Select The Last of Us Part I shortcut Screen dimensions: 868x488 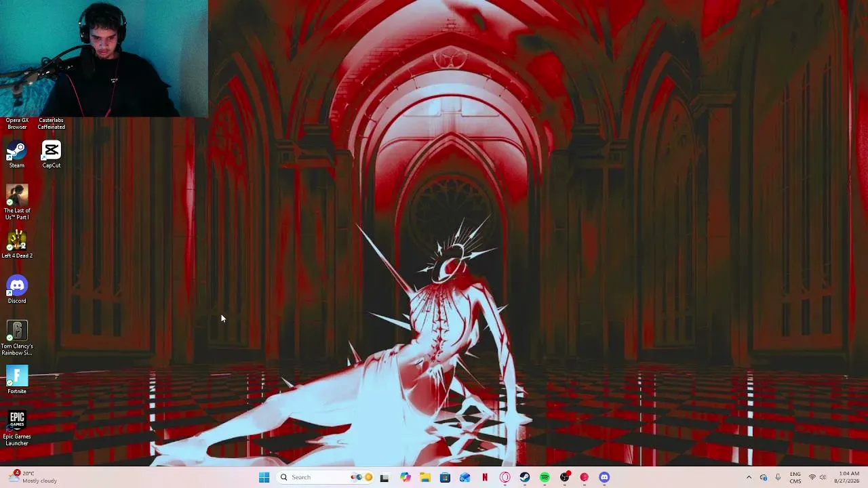point(17,202)
